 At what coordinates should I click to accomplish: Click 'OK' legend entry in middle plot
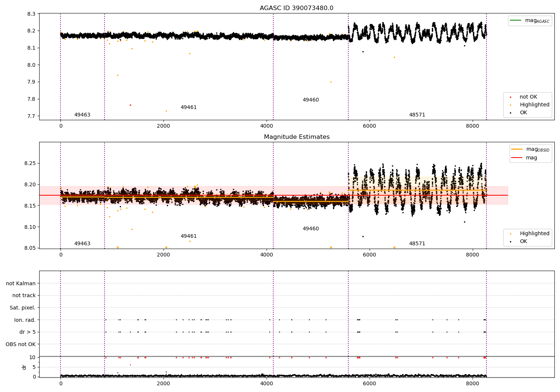[x=523, y=242]
